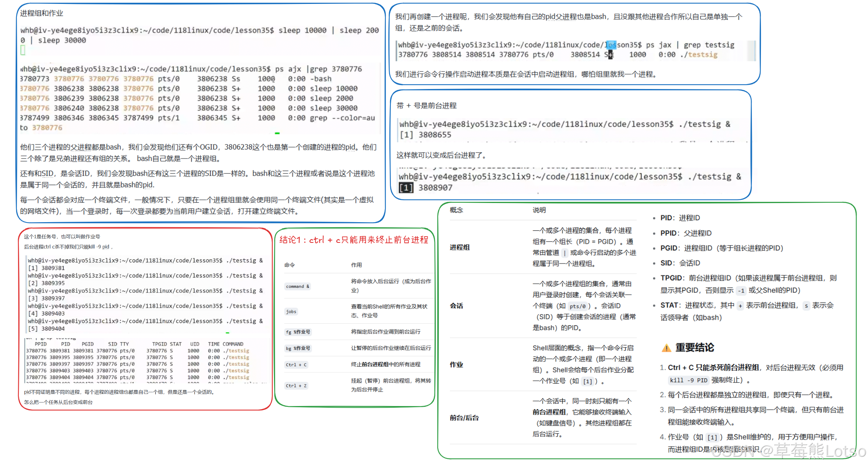Click the blue selection highlight in lesson35$ prompt
This screenshot has height=465, width=868.
point(611,45)
